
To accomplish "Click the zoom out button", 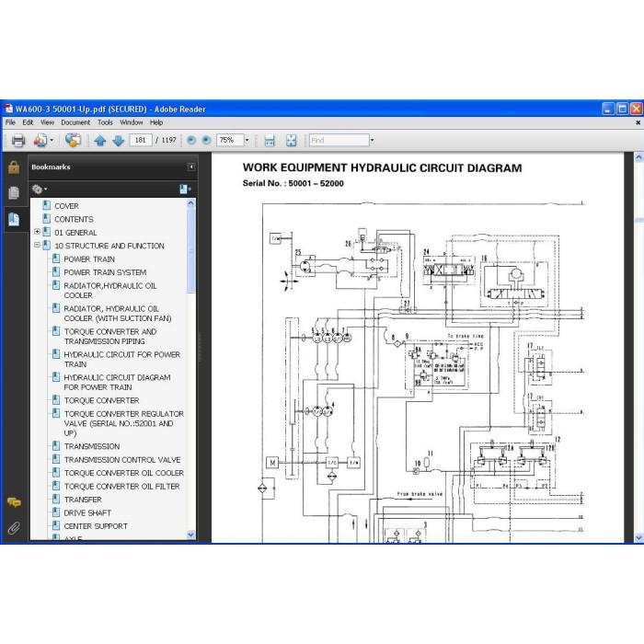I will [x=191, y=141].
